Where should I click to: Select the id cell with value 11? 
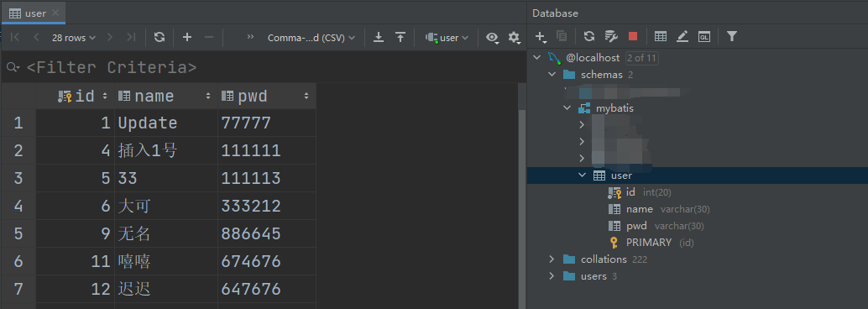pos(76,261)
